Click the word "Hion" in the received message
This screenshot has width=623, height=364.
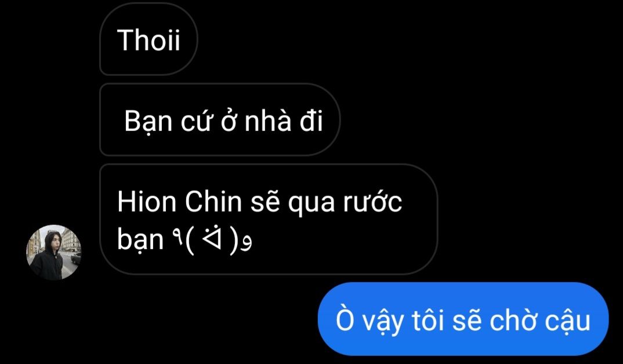point(147,202)
